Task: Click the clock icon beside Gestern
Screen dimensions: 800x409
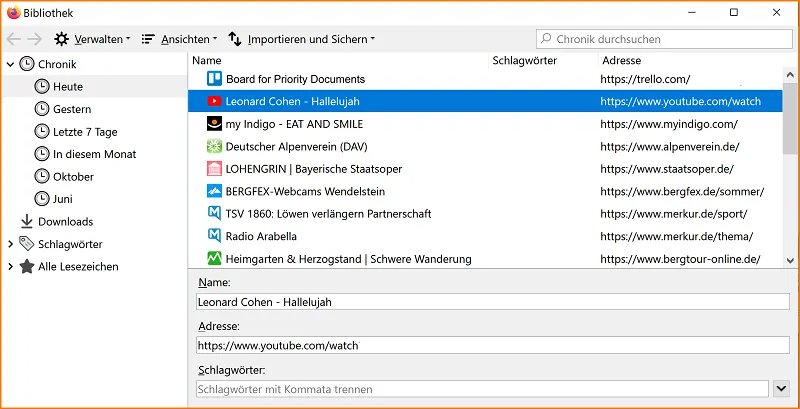Action: (x=42, y=109)
